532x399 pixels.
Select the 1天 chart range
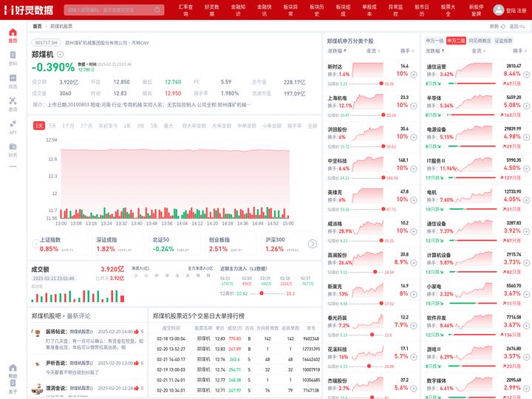pos(39,126)
